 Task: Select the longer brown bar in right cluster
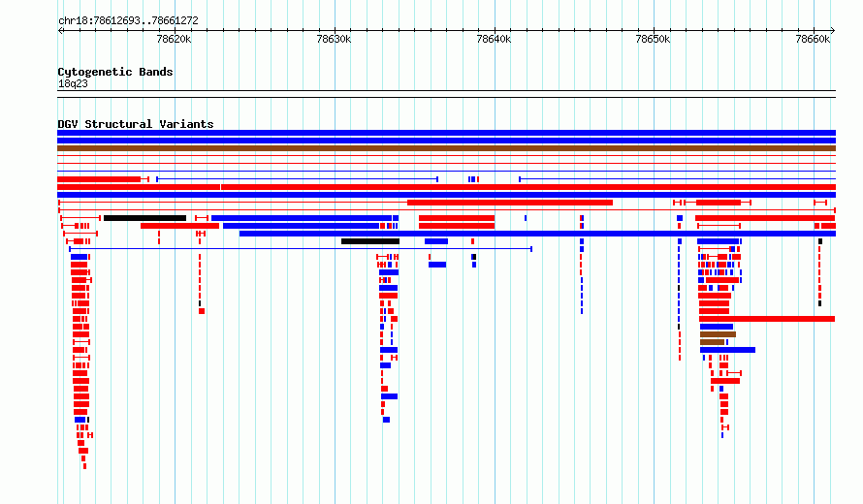point(718,334)
